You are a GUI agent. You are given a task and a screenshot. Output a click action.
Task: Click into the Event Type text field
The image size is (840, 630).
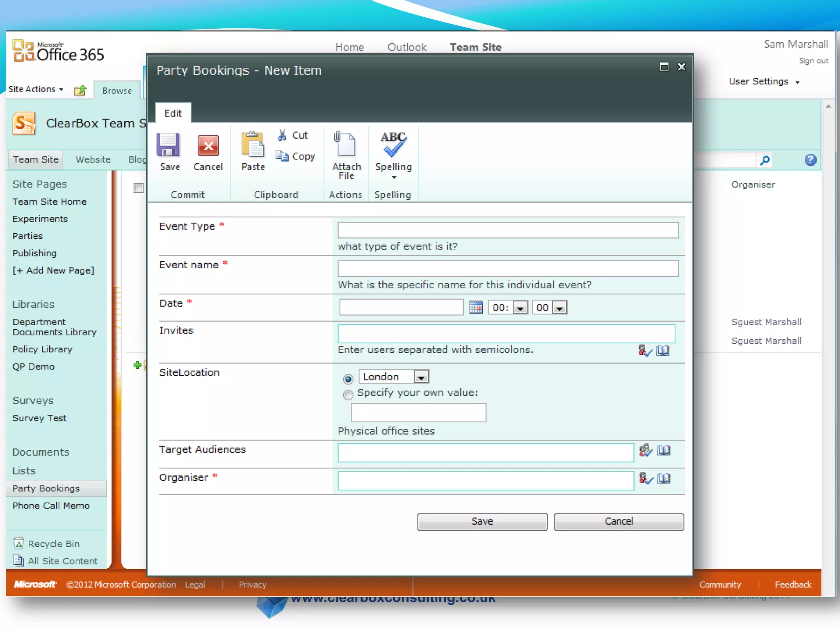tap(508, 230)
